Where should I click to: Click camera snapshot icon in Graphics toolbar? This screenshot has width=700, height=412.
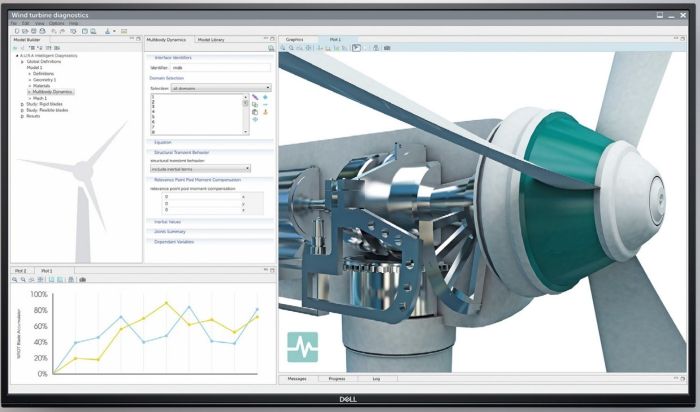(x=386, y=47)
